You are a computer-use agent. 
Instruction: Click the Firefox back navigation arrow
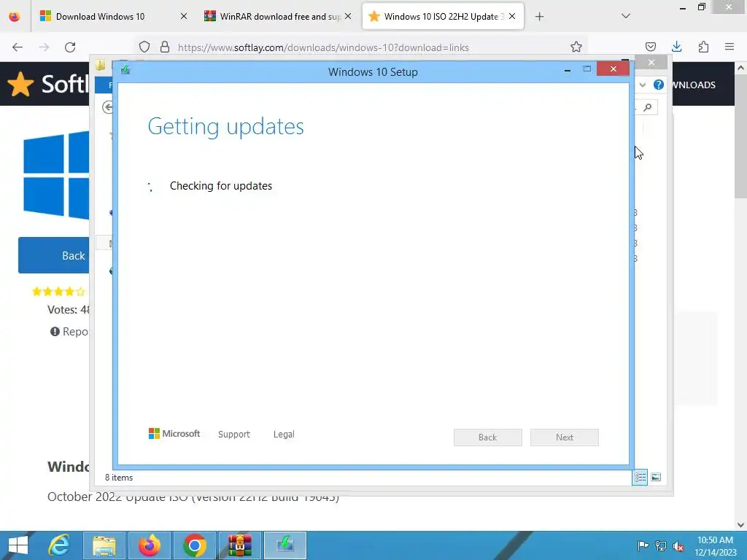pos(18,47)
